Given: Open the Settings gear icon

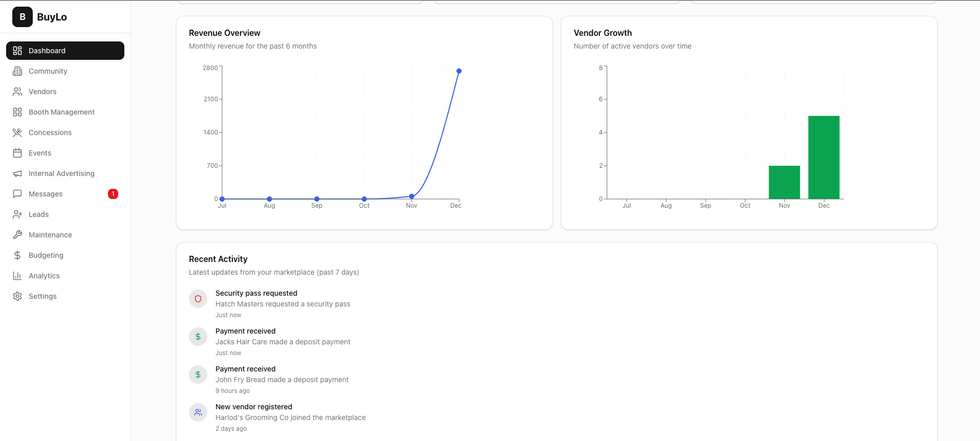Looking at the screenshot, I should [x=17, y=296].
